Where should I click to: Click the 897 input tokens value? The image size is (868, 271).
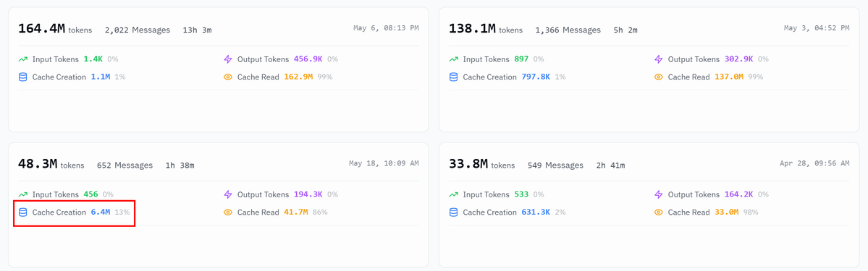(521, 59)
